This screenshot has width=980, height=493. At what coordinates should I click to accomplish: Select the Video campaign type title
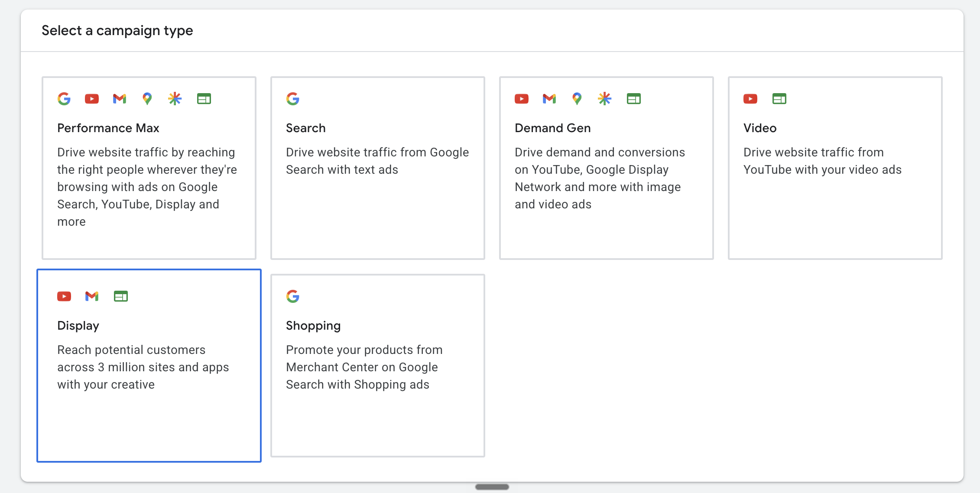pos(760,128)
